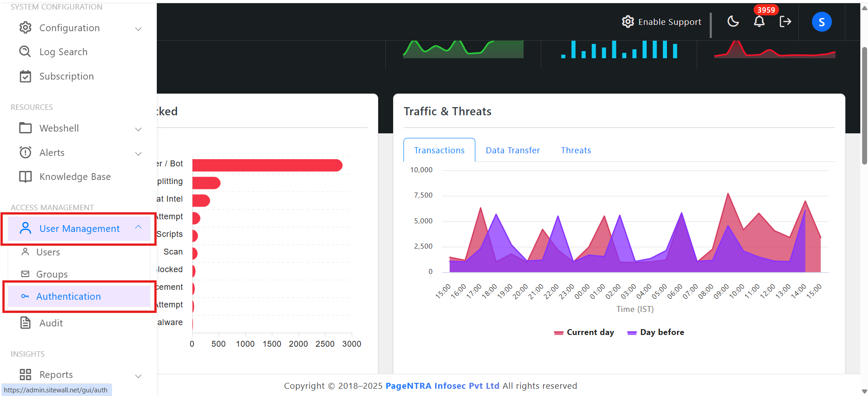Toggle Current day legend series

coord(584,332)
